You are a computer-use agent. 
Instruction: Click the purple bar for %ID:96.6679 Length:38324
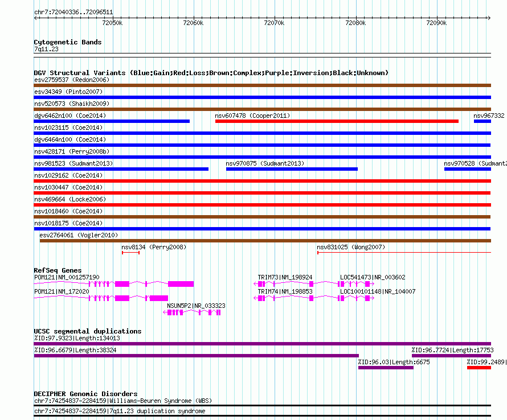coord(197,356)
